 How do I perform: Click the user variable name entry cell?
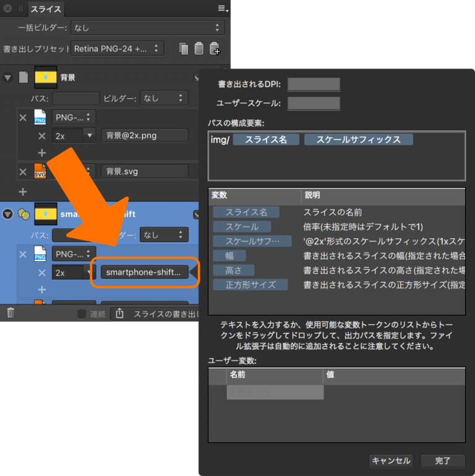[x=275, y=392]
